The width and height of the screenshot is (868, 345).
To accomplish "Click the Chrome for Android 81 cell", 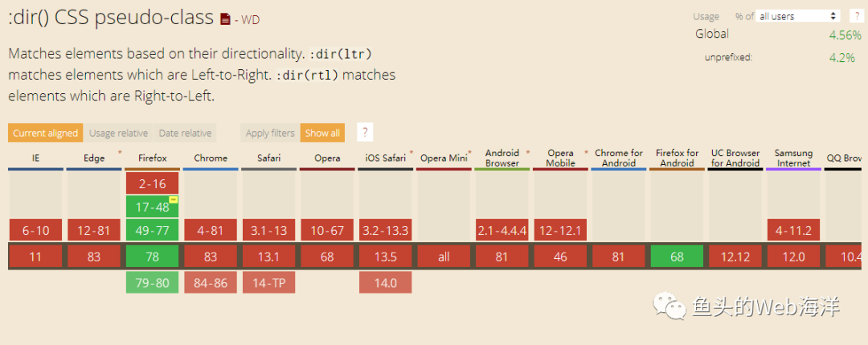I will click(x=619, y=257).
